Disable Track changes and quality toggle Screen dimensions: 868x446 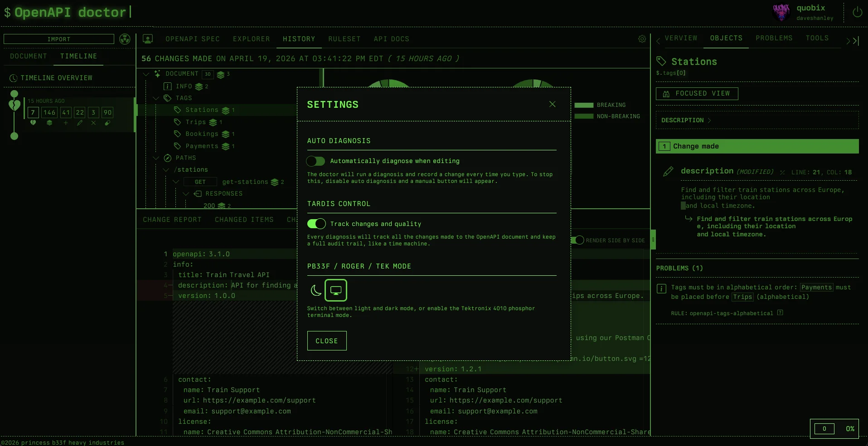316,224
